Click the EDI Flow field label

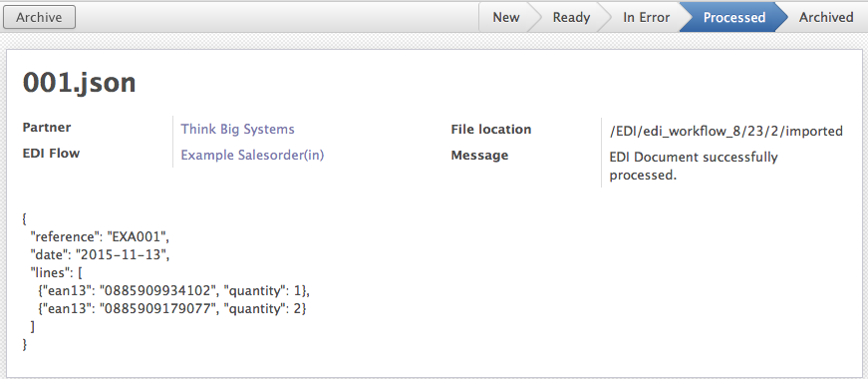click(51, 154)
